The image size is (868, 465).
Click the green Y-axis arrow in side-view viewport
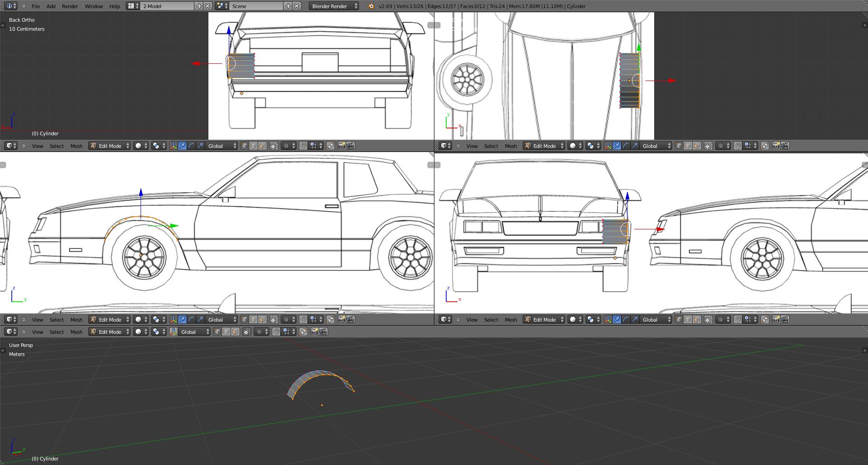pyautogui.click(x=174, y=225)
